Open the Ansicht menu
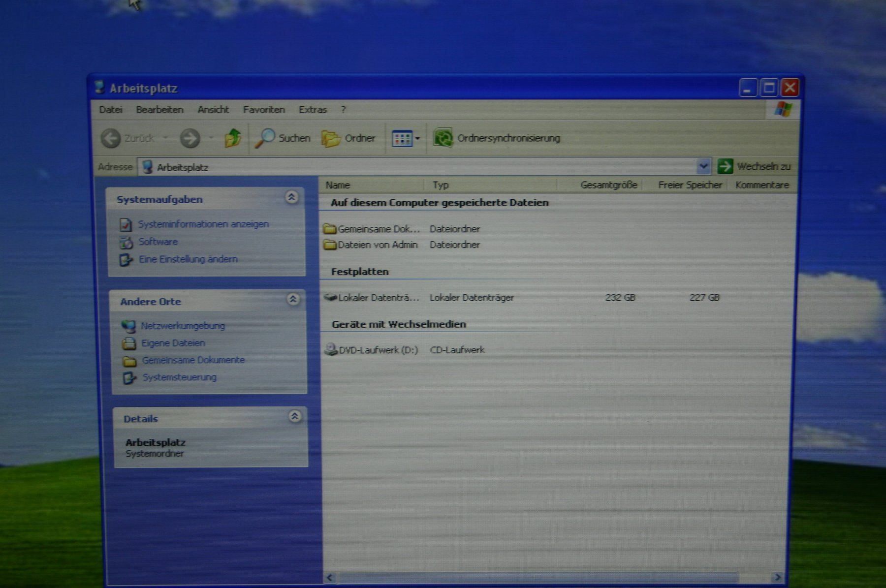 tap(213, 110)
